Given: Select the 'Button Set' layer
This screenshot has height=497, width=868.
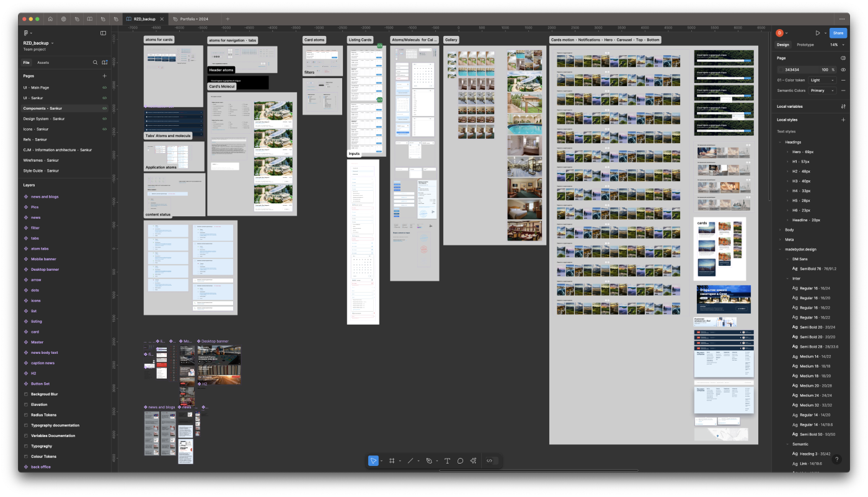Looking at the screenshot, I should pos(40,384).
